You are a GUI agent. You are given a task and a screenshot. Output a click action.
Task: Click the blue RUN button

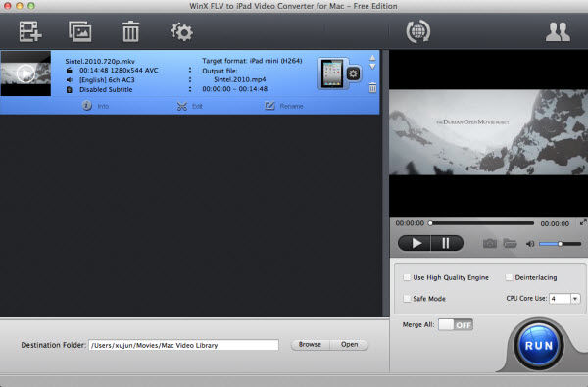tap(538, 345)
